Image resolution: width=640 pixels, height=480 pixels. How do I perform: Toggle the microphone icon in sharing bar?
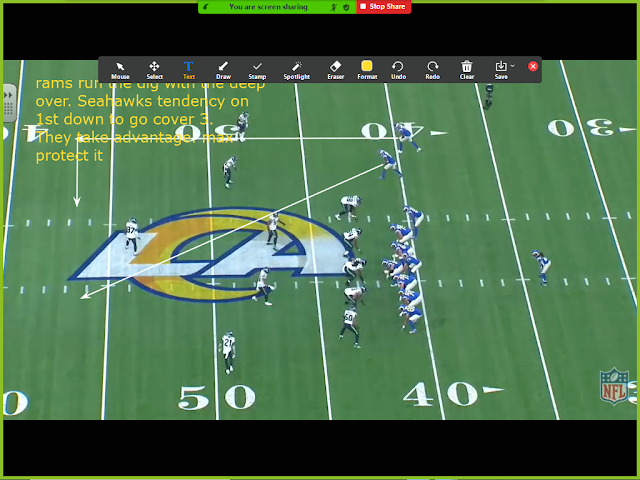[x=333, y=7]
